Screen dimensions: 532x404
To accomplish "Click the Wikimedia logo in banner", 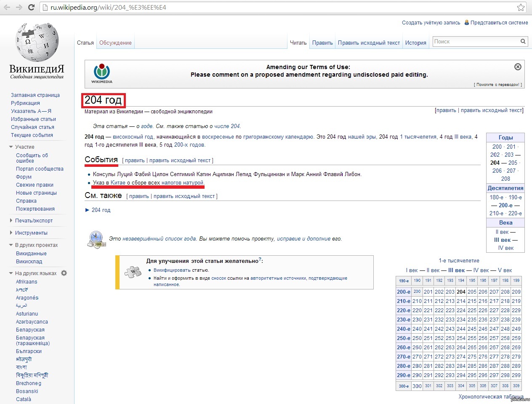I will (x=102, y=73).
